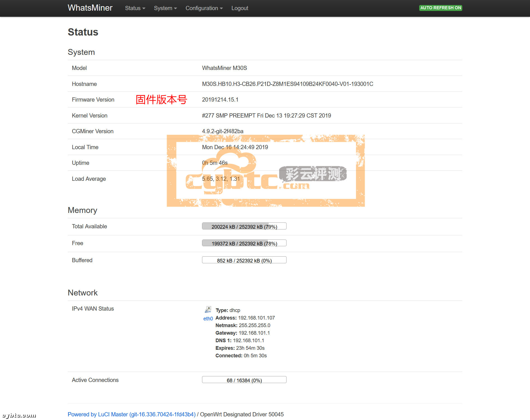Toggle the Auto Refresh On badge
Viewport: 530px width, 420px height.
click(440, 8)
